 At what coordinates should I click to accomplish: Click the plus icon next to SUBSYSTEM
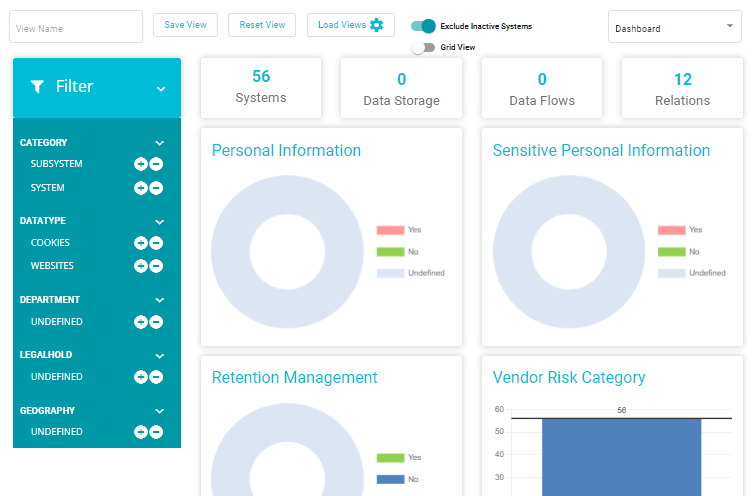(141, 164)
